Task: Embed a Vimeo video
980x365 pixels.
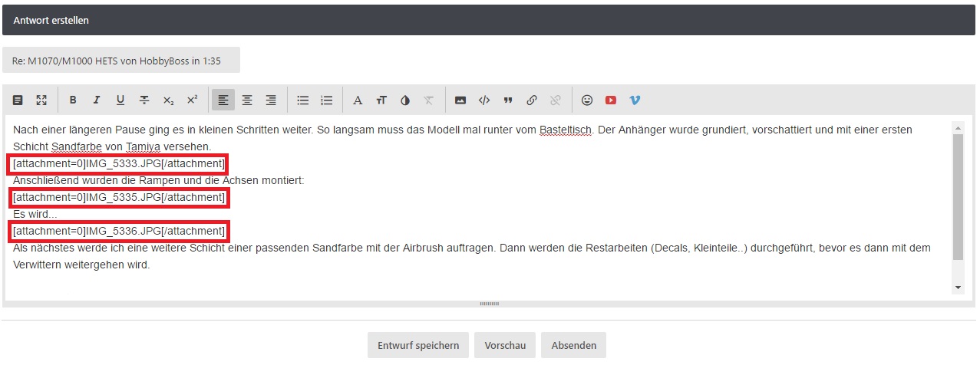Action: [x=635, y=100]
